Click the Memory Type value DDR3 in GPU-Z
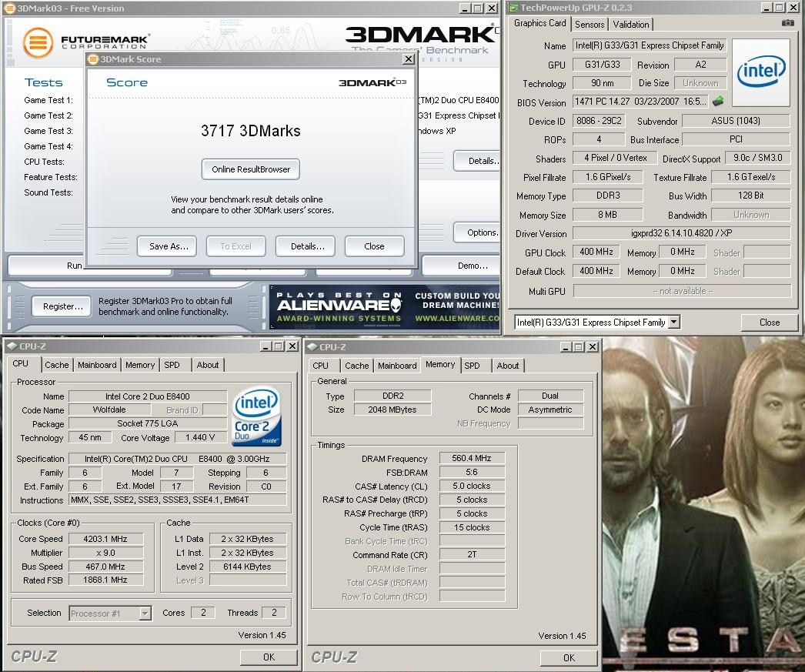Viewport: 805px width, 672px height. tap(608, 196)
